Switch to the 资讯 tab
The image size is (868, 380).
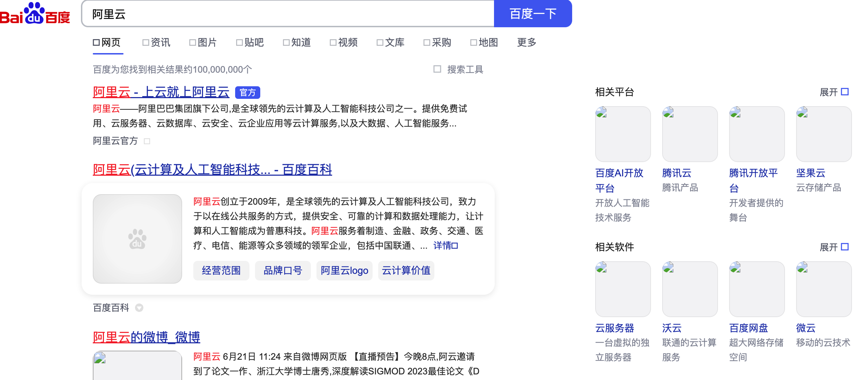click(x=157, y=43)
